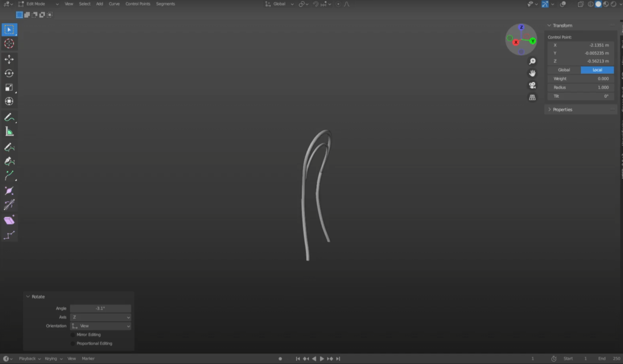Enable the Mirror Editing checkbox

point(74,335)
